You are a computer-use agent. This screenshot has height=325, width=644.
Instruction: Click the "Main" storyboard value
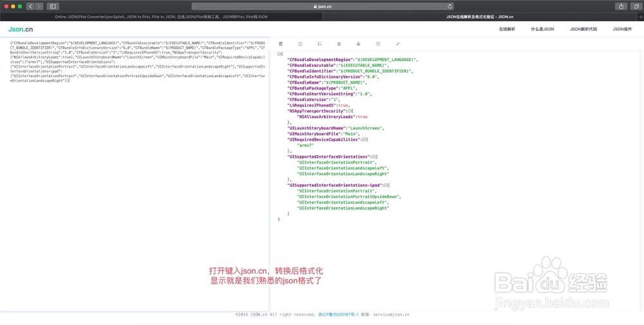click(x=351, y=135)
